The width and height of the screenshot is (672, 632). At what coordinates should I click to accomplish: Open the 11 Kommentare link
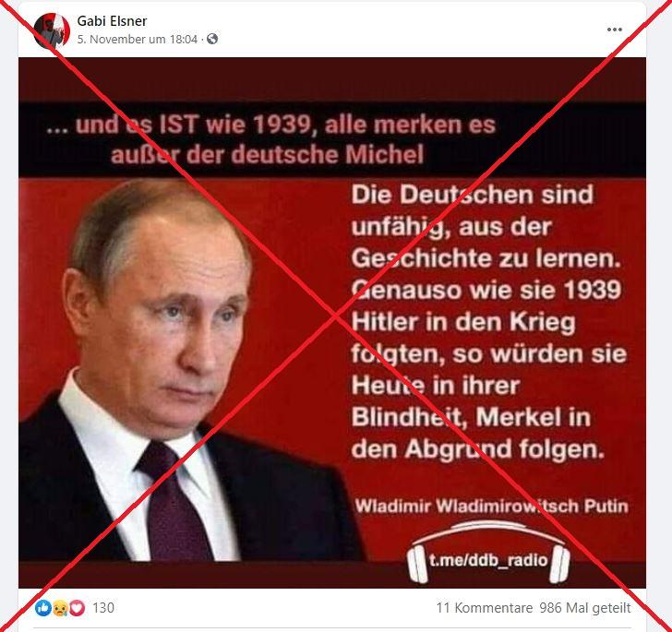coord(485,608)
